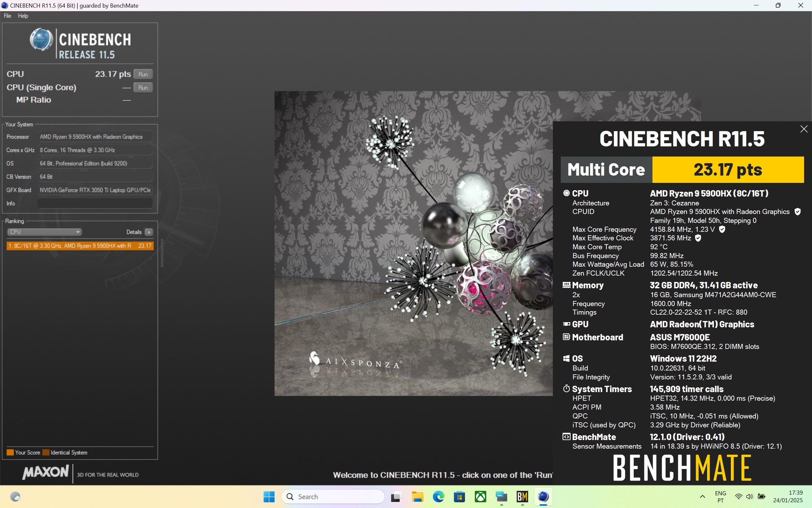This screenshot has height=508, width=812.
Task: Expand ranking Details with arrow button
Action: click(149, 232)
